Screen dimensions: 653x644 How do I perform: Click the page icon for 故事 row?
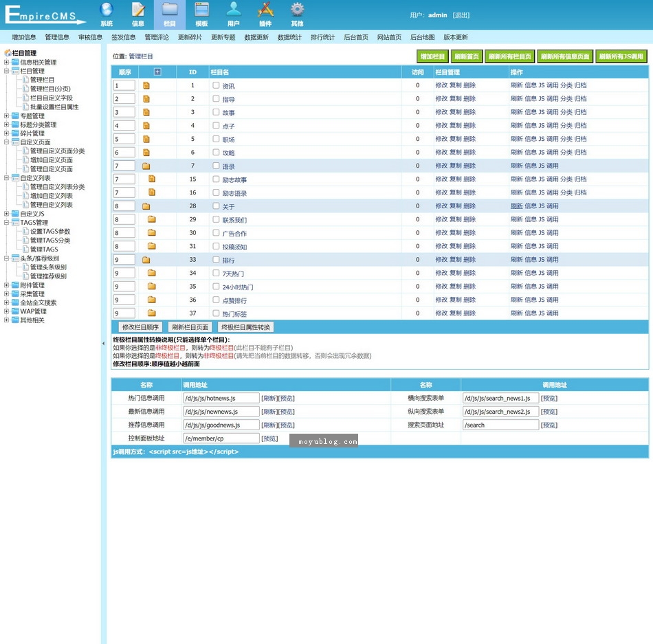coord(146,112)
